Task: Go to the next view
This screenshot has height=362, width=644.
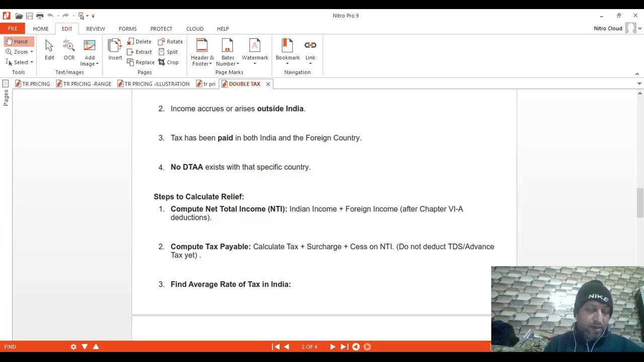Action: pyautogui.click(x=367, y=346)
